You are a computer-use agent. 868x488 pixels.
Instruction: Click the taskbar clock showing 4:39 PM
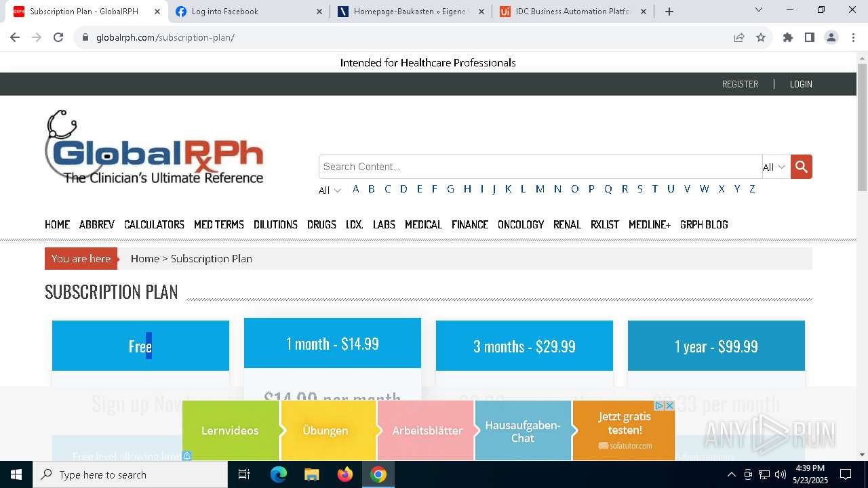810,474
